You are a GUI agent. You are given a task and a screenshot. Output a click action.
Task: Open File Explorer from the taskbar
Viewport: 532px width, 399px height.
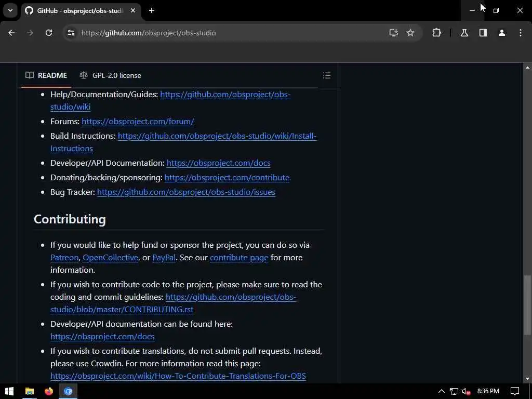[x=30, y=391]
